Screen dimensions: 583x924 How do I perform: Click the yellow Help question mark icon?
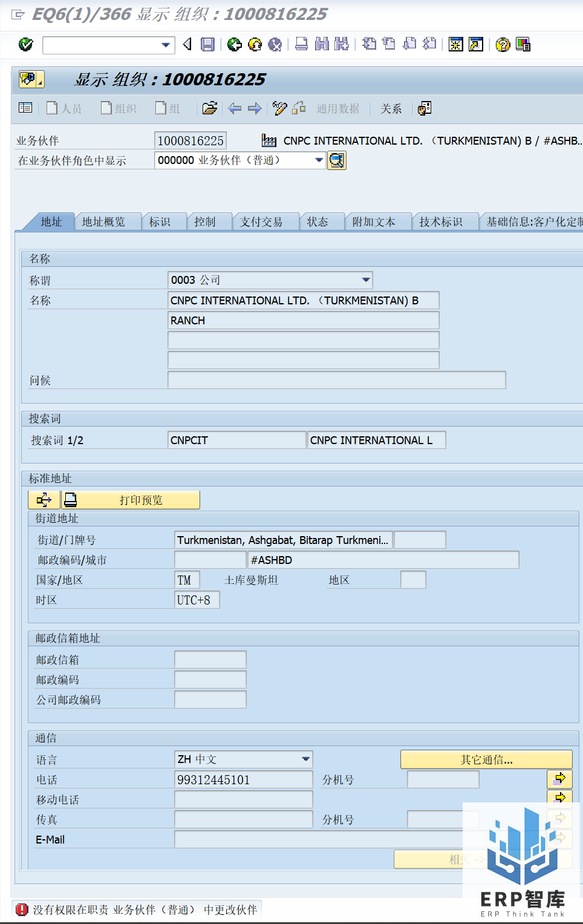503,44
